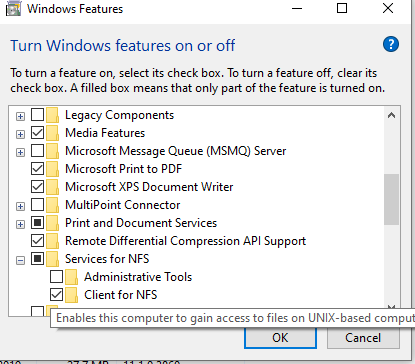Select Remote Differential Compression API Support label
The width and height of the screenshot is (415, 364).
(x=185, y=241)
